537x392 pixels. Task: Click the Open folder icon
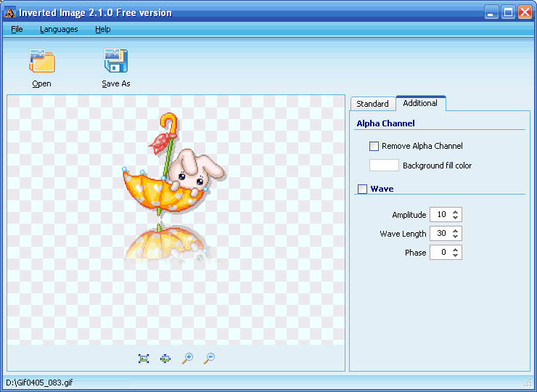[x=42, y=62]
